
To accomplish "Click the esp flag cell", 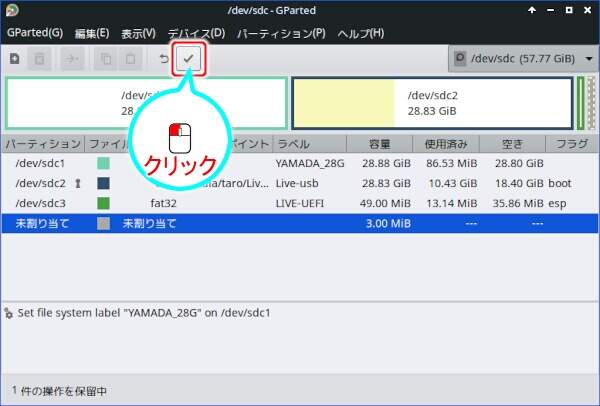I will [557, 203].
